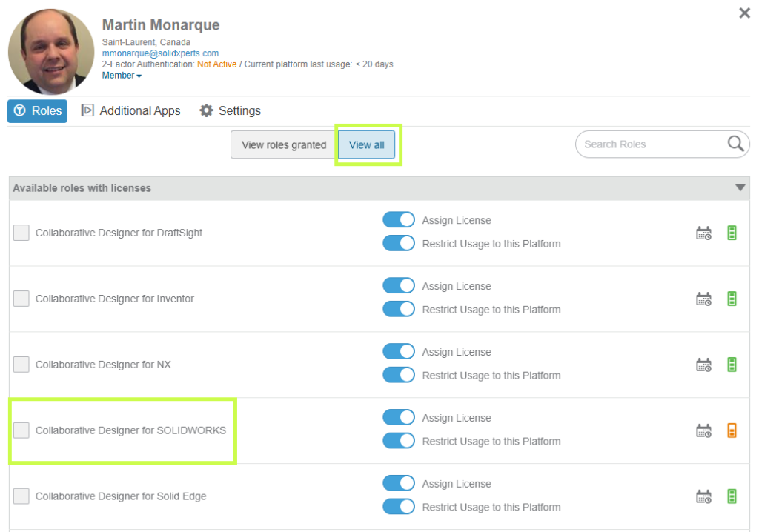Toggle Restrict Usage for NX
This screenshot has height=532, width=759.
tap(399, 375)
